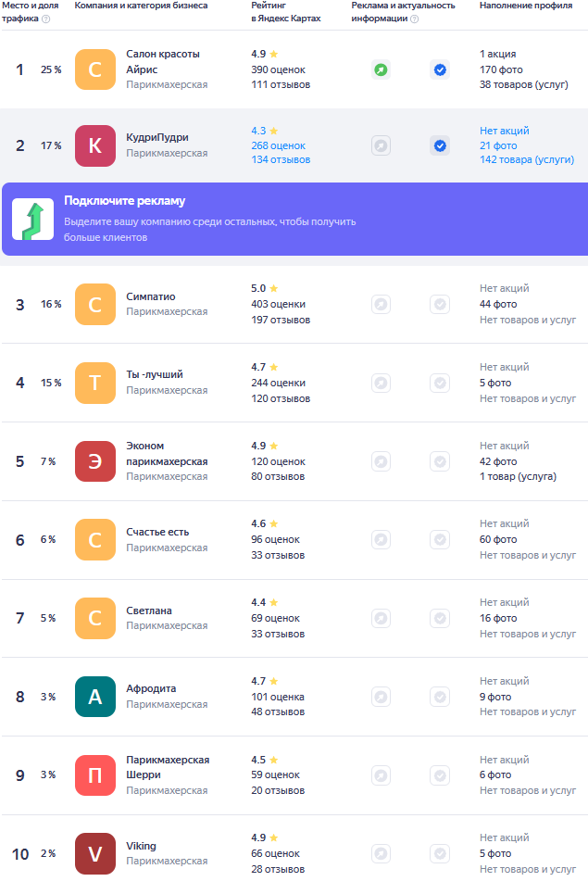Image resolution: width=588 pixels, height=894 pixels.
Task: Click blue verified checkmark in КудриПудри row
Action: (440, 145)
